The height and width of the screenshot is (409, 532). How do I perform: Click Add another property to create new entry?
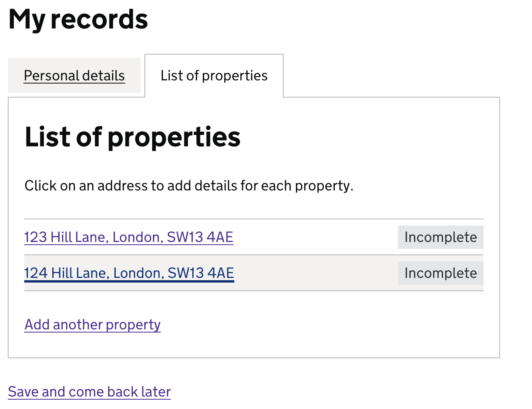point(92,324)
